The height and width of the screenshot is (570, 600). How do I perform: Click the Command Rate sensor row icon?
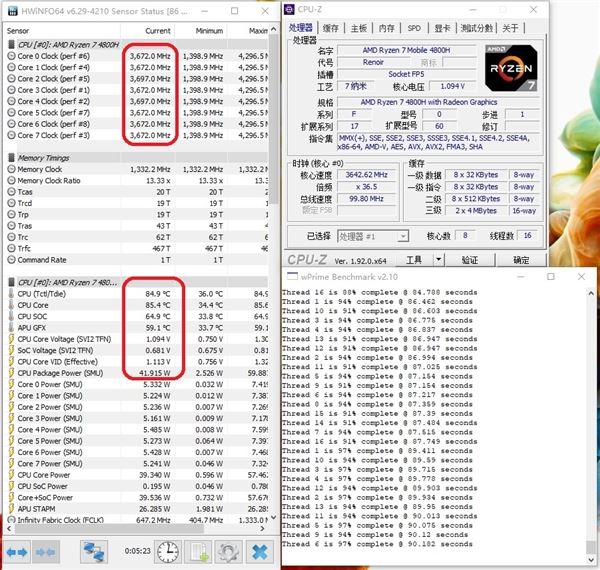[11, 260]
